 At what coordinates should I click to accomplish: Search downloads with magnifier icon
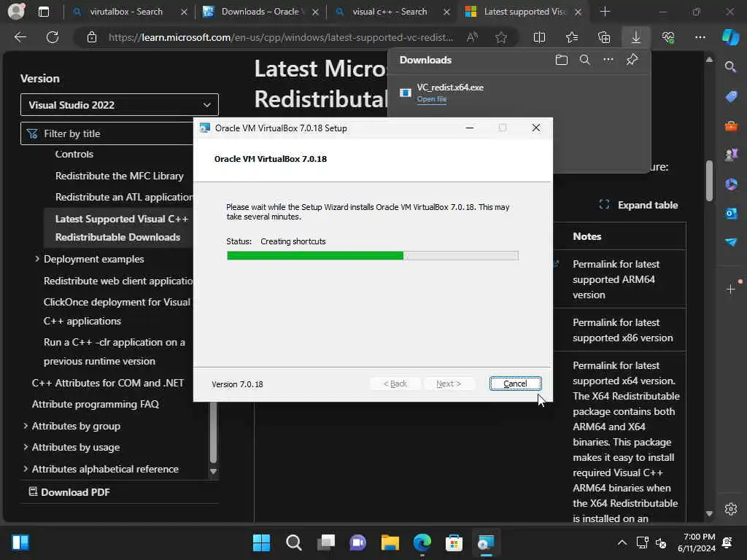(585, 60)
